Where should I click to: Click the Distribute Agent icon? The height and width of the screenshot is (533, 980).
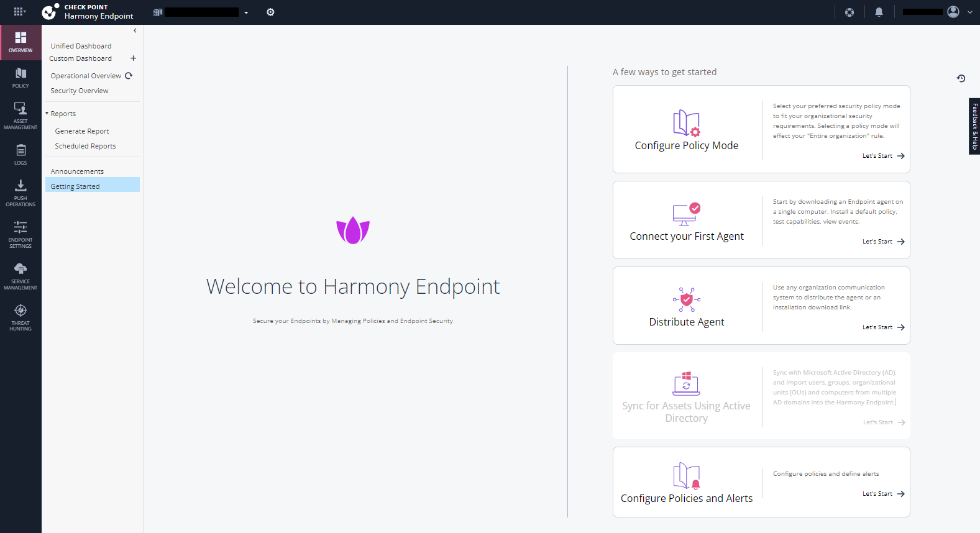(x=687, y=299)
